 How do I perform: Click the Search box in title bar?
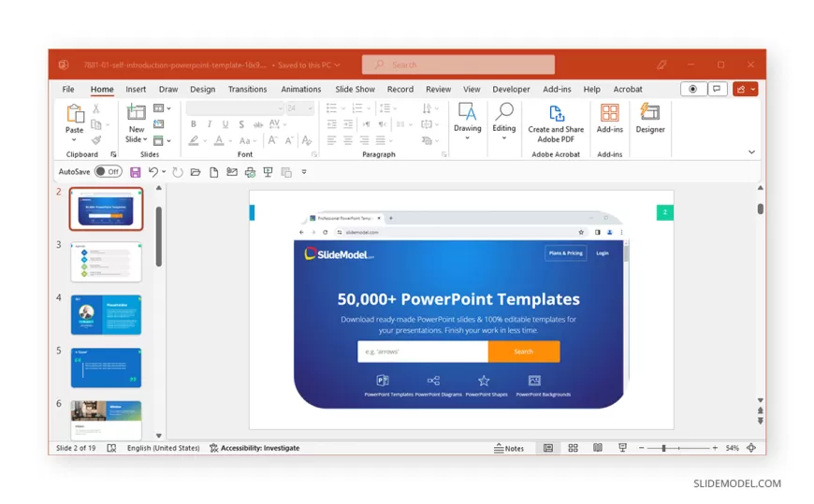coord(458,65)
